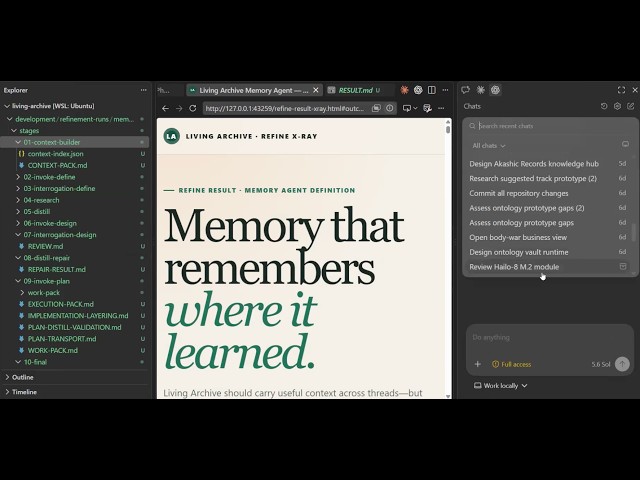This screenshot has height=480, width=640.
Task: Click the starburst icon in the chat panel header
Action: click(480, 90)
